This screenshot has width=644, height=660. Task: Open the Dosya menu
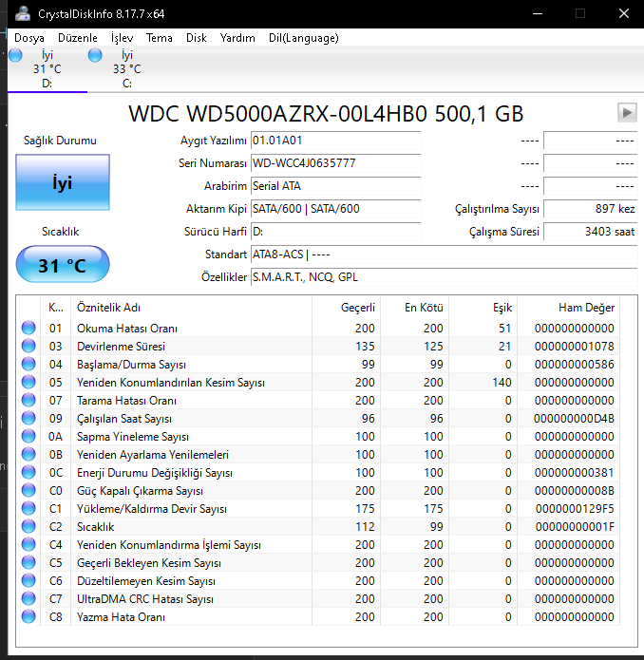tap(29, 38)
